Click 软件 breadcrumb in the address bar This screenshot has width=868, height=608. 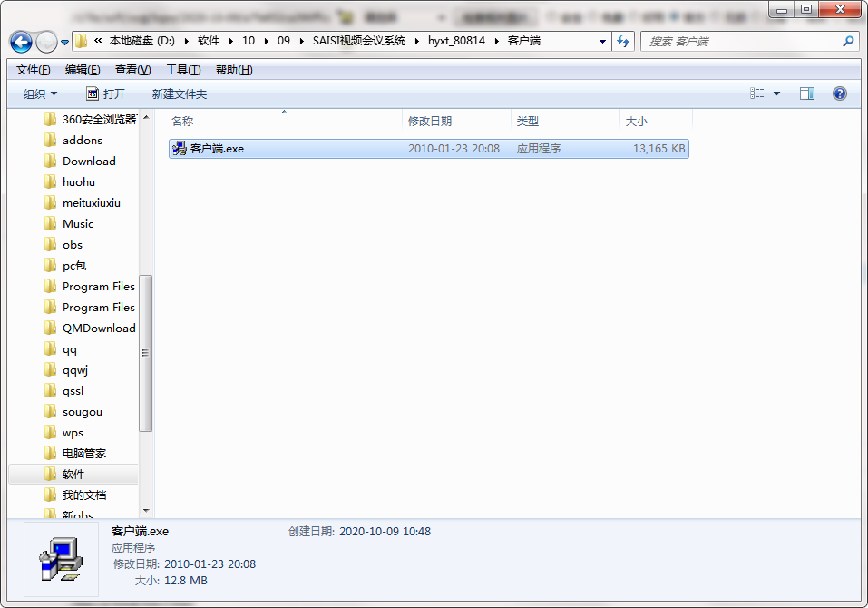pos(208,41)
